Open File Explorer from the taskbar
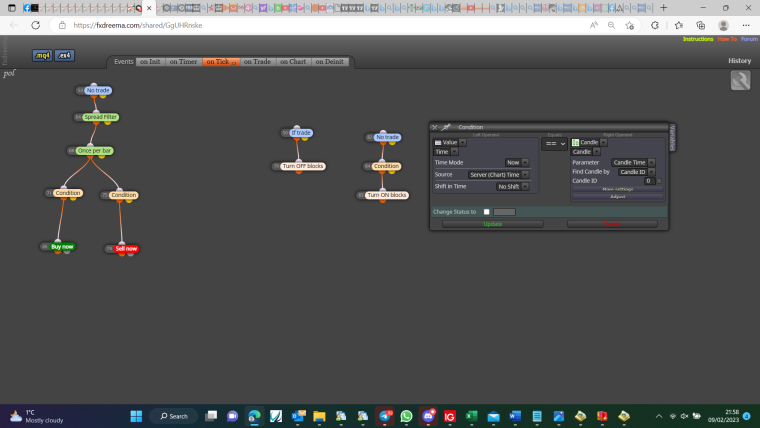Image resolution: width=760 pixels, height=428 pixels. pyautogui.click(x=319, y=416)
